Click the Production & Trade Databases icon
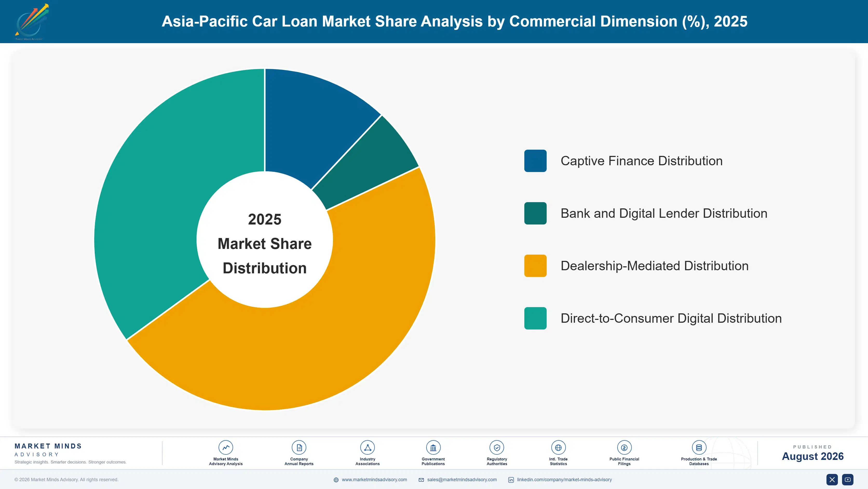The image size is (868, 489). click(699, 447)
